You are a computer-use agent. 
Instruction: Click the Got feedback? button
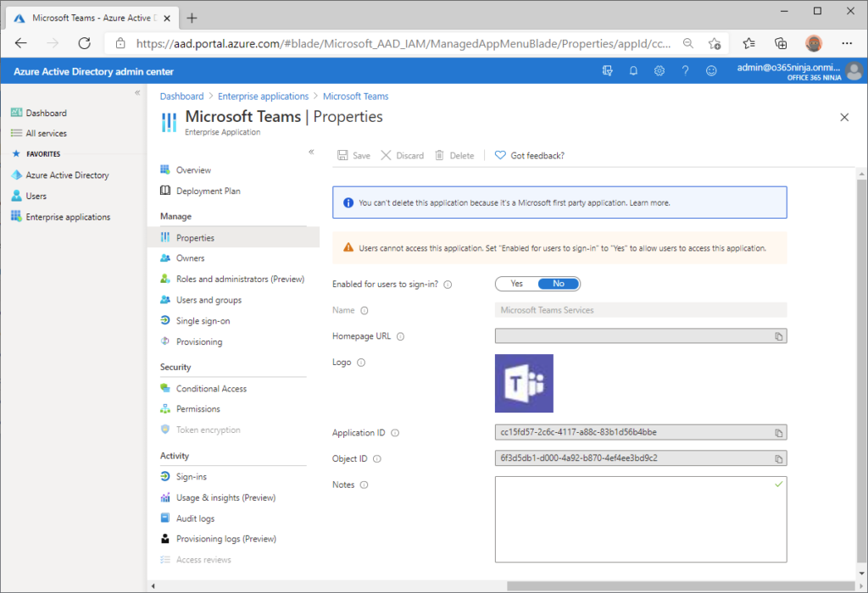[x=530, y=156]
